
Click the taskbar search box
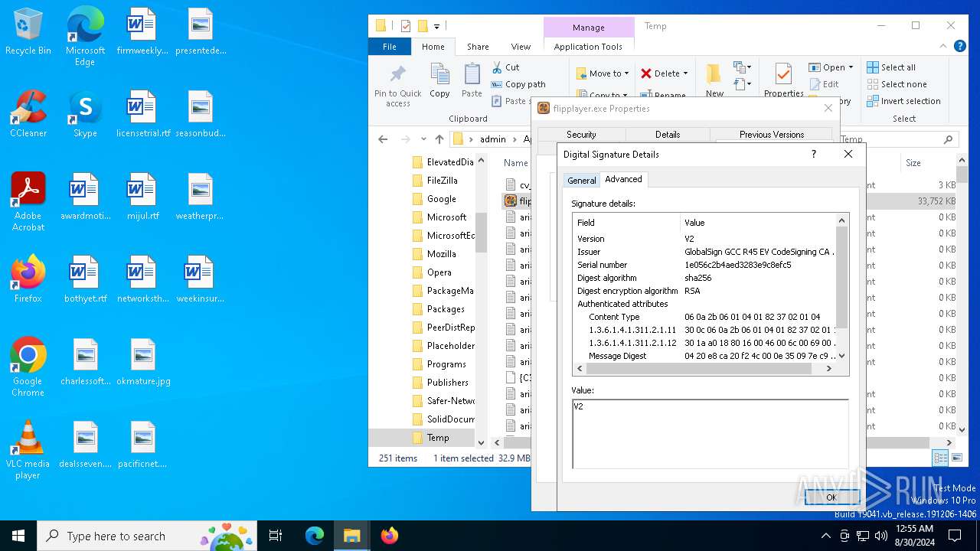(147, 536)
